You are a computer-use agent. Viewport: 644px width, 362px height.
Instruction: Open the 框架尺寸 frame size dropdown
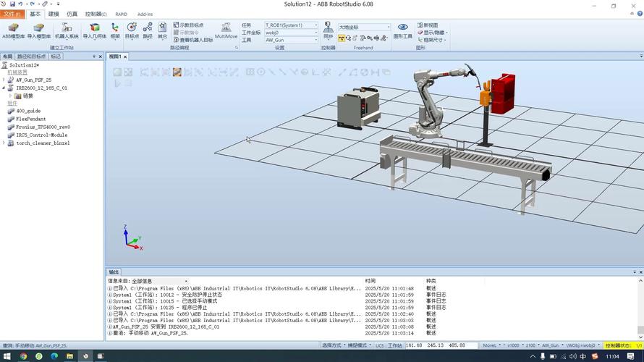pyautogui.click(x=432, y=40)
